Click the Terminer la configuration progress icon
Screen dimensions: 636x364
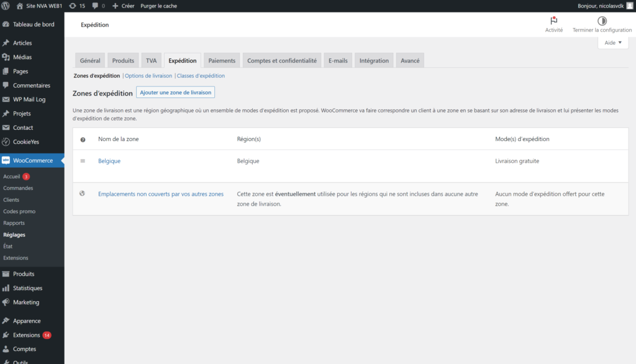pos(602,20)
